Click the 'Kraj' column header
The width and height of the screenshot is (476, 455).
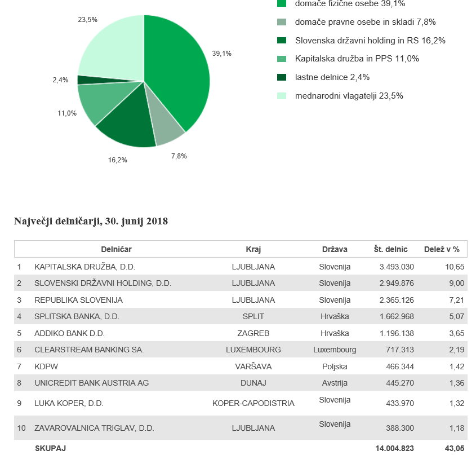(253, 249)
